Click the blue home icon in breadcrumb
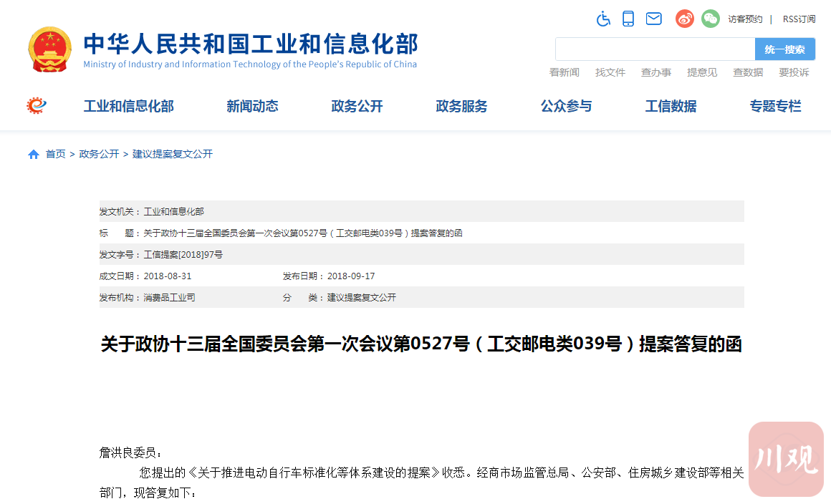 point(34,155)
